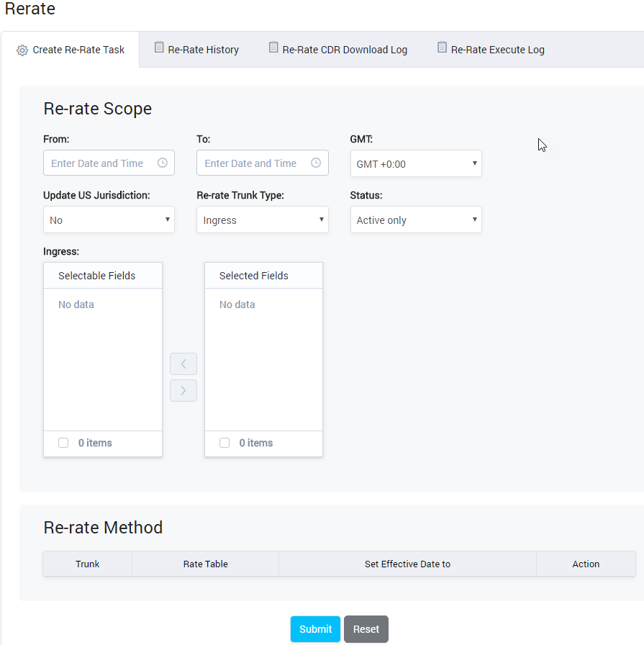644x645 pixels.
Task: Click the gear icon on Create Re-Rate Task tab
Action: (x=22, y=49)
